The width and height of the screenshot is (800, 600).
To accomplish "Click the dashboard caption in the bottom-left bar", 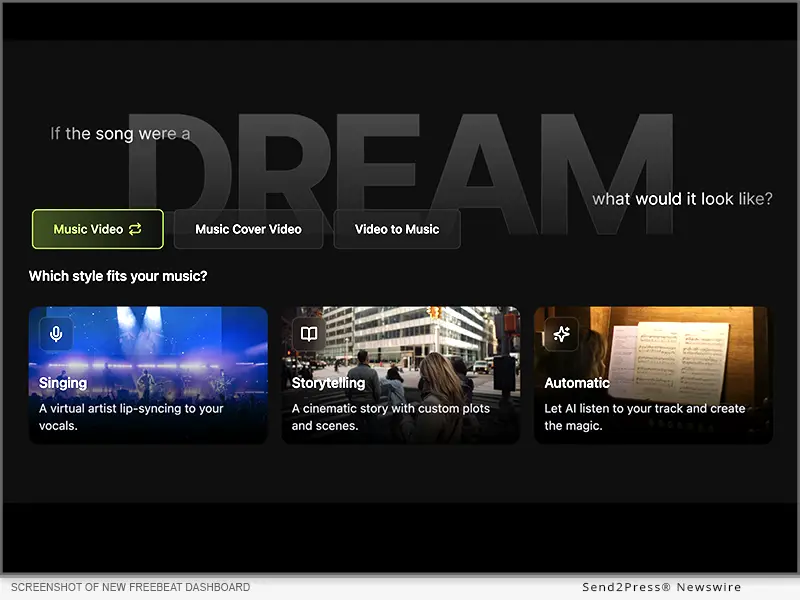I will pos(129,587).
